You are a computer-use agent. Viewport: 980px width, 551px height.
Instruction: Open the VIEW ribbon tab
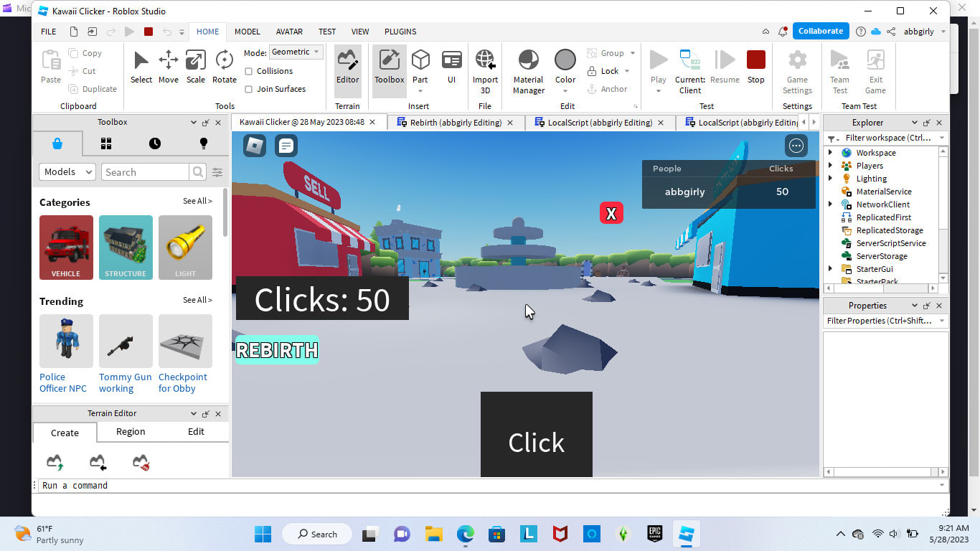360,32
